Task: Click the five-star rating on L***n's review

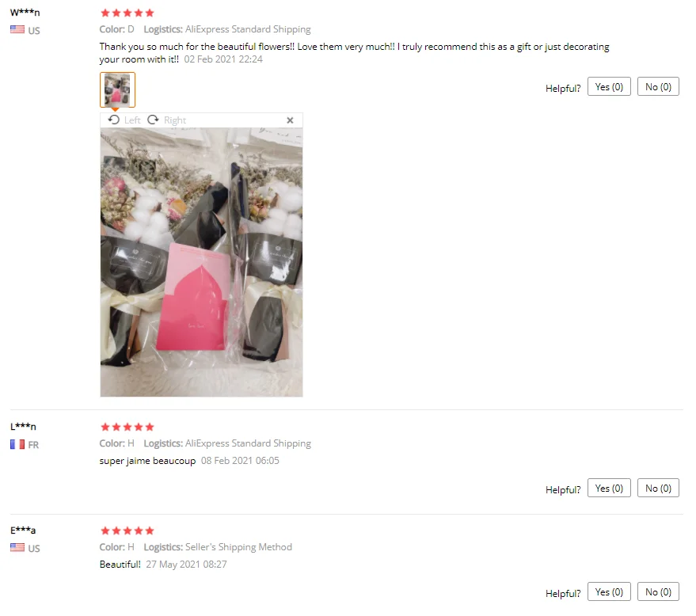Action: (x=127, y=427)
